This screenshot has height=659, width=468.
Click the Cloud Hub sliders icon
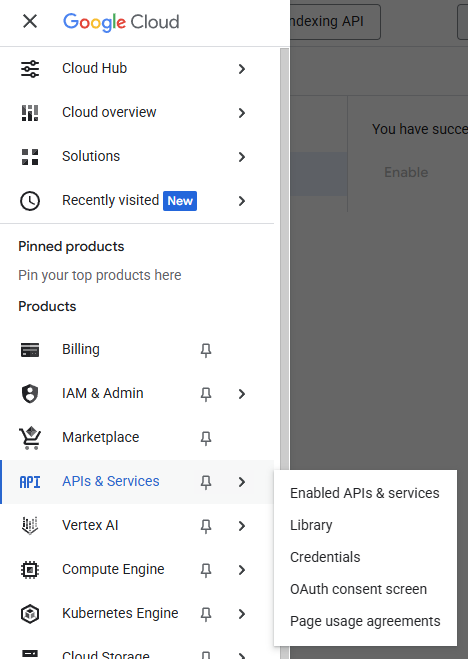click(30, 69)
